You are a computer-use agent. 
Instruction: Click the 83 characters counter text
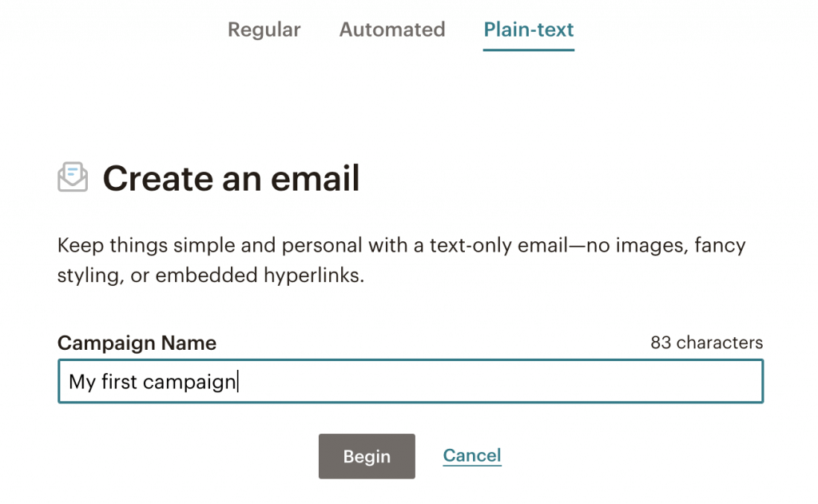coord(706,343)
